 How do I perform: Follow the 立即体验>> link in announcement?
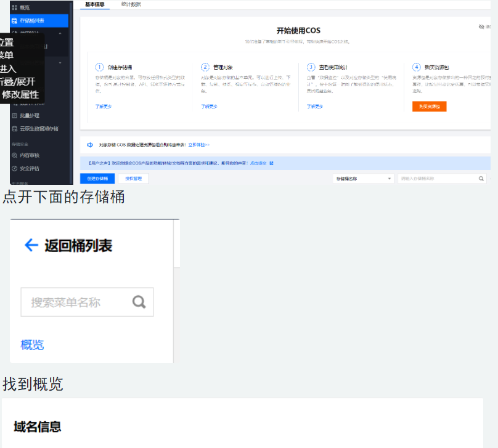pyautogui.click(x=199, y=145)
